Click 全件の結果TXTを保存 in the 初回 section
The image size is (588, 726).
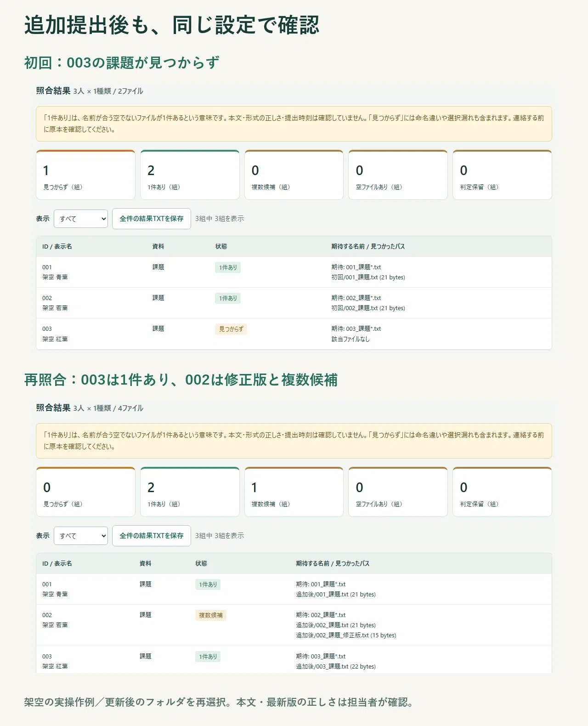(x=152, y=219)
